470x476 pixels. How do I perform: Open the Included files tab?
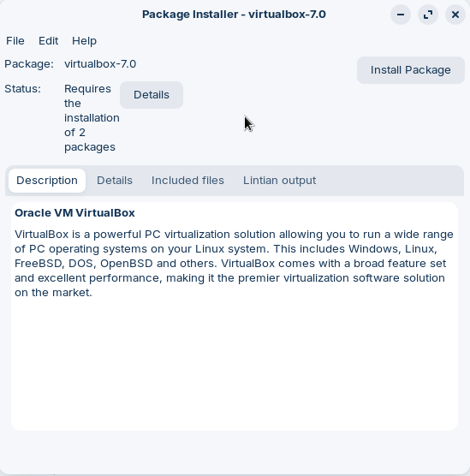(x=187, y=181)
